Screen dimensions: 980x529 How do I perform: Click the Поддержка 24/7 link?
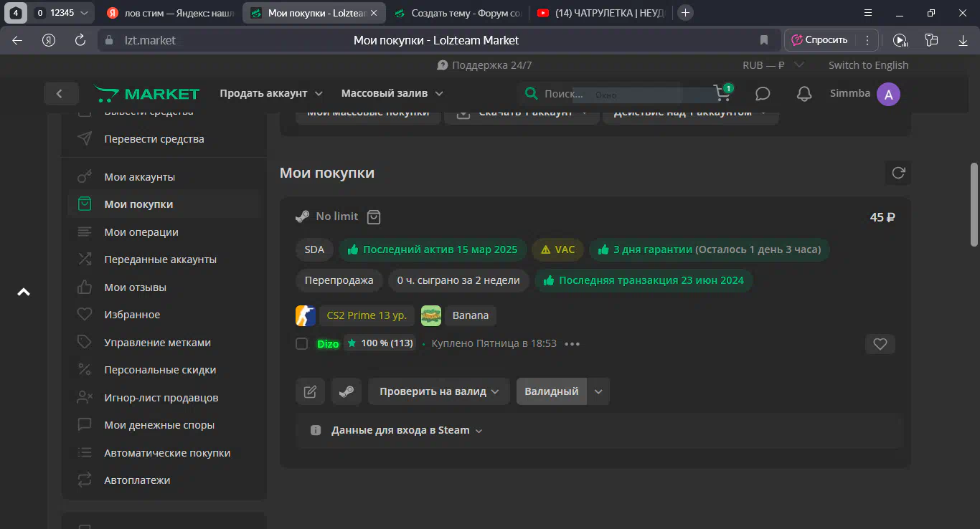[484, 65]
